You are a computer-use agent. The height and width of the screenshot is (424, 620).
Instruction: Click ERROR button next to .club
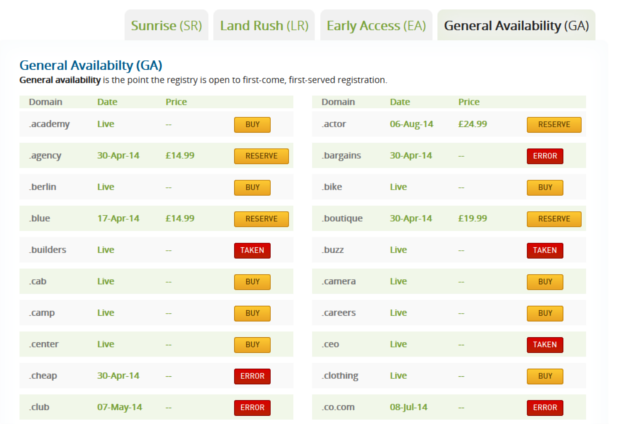click(252, 407)
